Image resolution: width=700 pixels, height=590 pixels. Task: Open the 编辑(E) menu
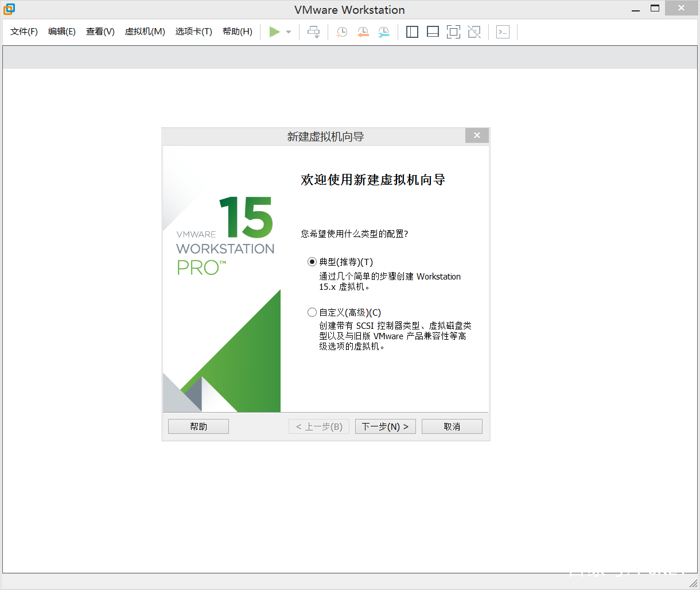pyautogui.click(x=62, y=32)
